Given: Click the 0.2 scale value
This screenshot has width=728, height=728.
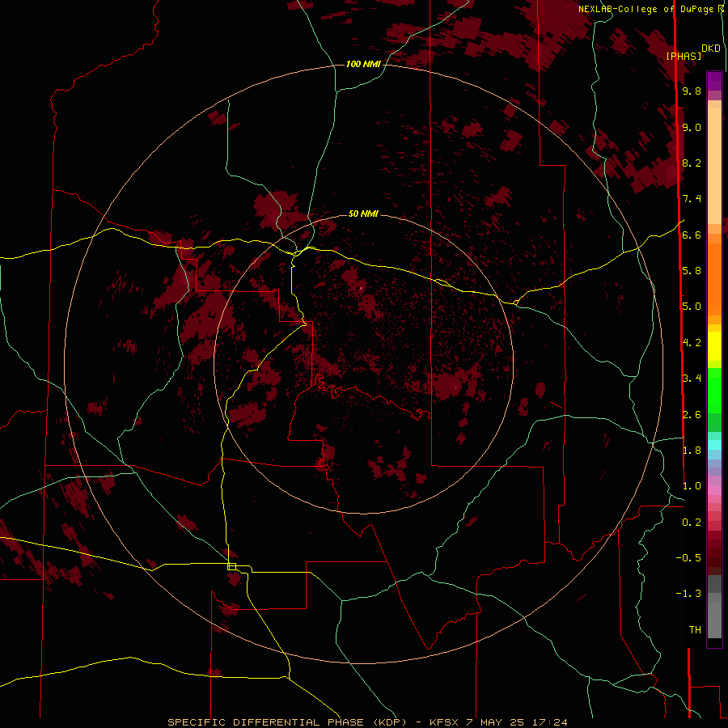Looking at the screenshot, I should click(692, 523).
